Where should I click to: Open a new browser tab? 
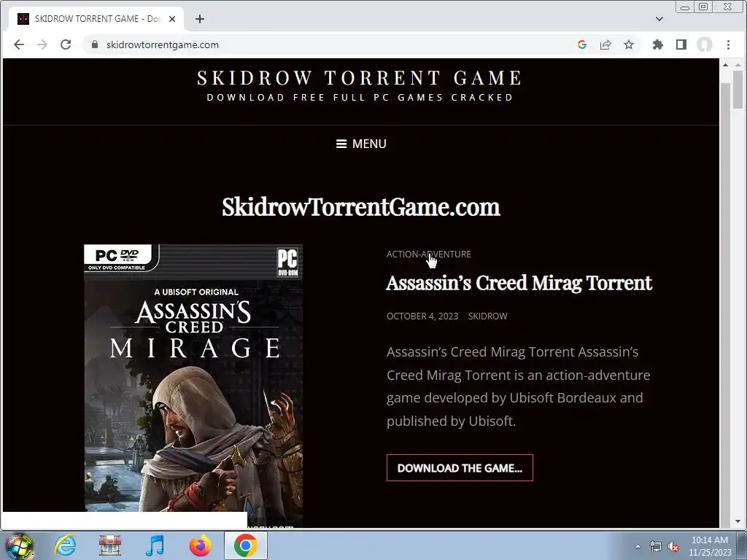pos(200,19)
